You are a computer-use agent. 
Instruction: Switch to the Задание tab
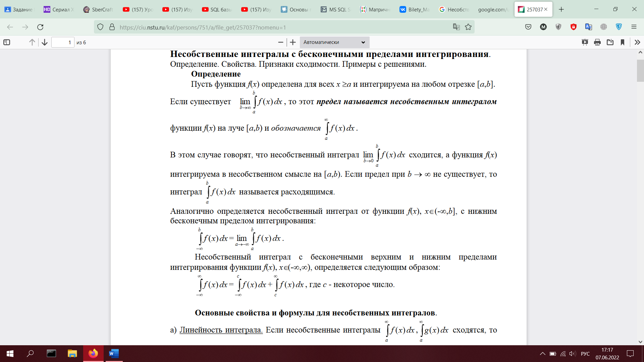click(20, 9)
